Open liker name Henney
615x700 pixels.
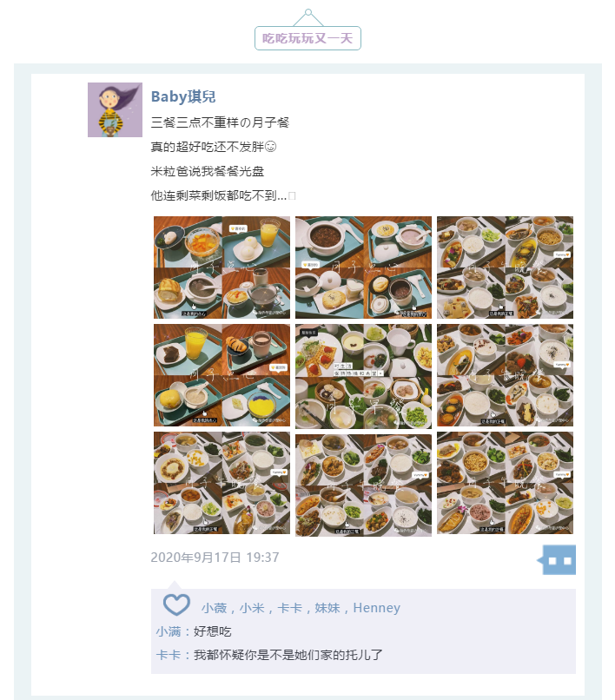(x=376, y=608)
